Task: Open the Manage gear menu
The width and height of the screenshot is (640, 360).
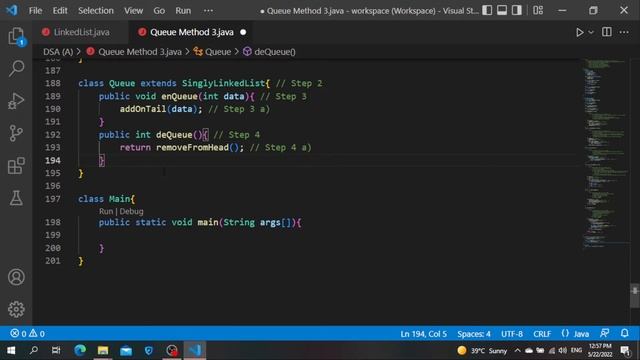Action: pos(16,309)
